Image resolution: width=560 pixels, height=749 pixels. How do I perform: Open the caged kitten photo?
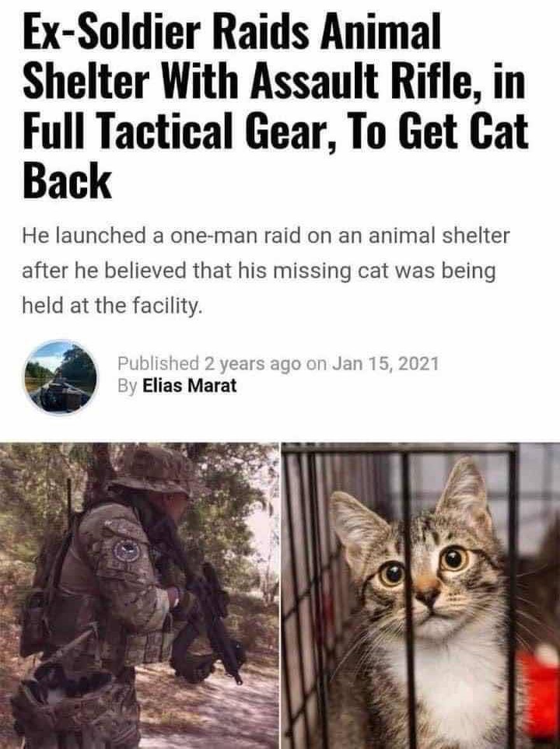tap(421, 596)
